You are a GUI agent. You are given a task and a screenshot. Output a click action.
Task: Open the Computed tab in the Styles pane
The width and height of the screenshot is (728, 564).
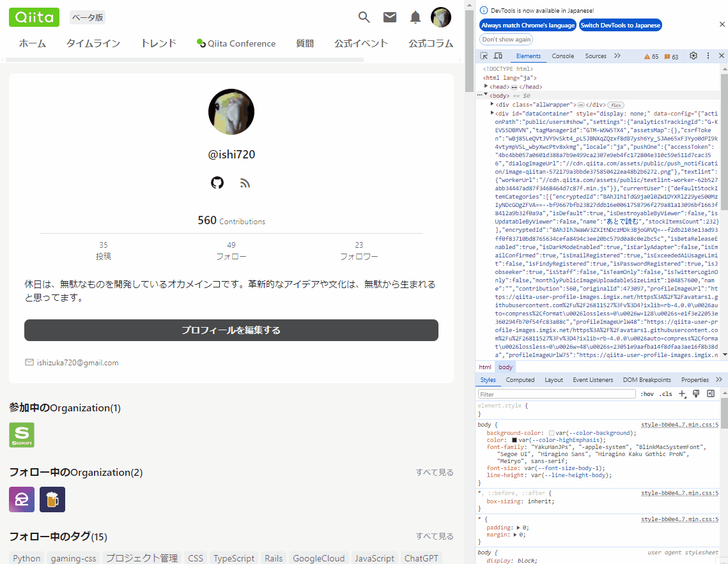(520, 379)
